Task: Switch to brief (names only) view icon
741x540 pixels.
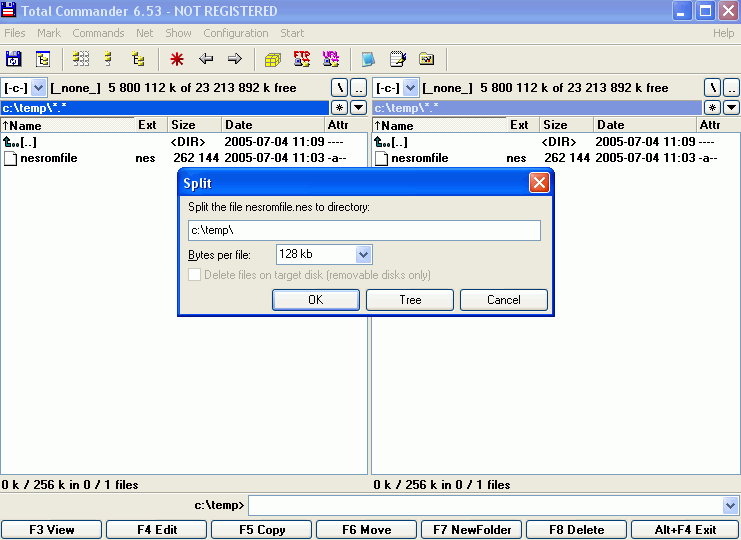Action: (81, 59)
